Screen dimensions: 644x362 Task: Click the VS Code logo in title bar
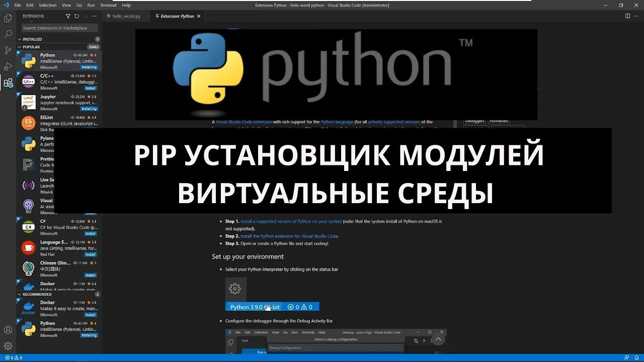coord(5,5)
